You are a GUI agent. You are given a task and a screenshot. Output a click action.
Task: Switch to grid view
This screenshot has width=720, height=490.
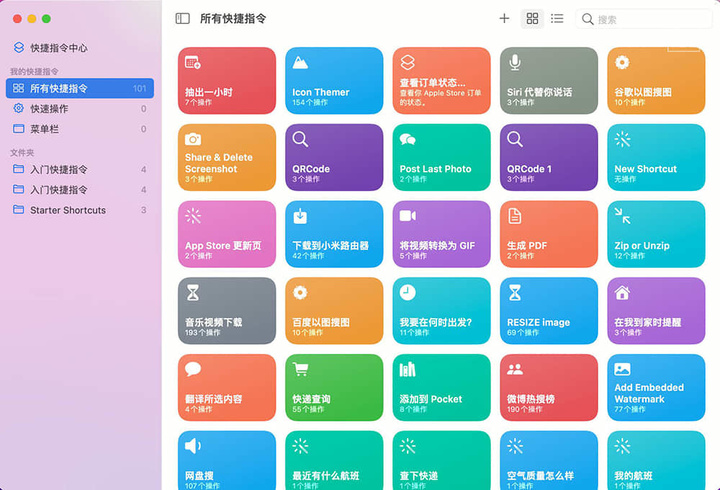point(533,18)
